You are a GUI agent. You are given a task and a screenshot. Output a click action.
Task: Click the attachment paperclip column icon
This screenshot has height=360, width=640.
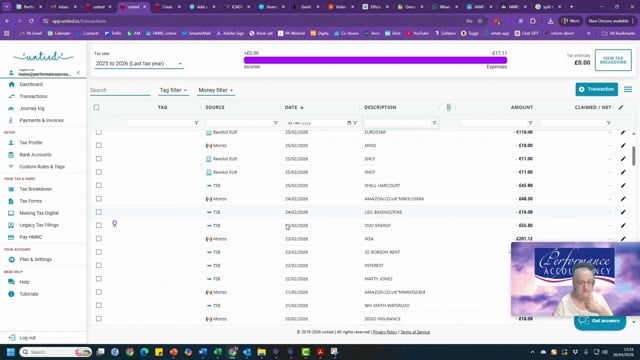(449, 107)
